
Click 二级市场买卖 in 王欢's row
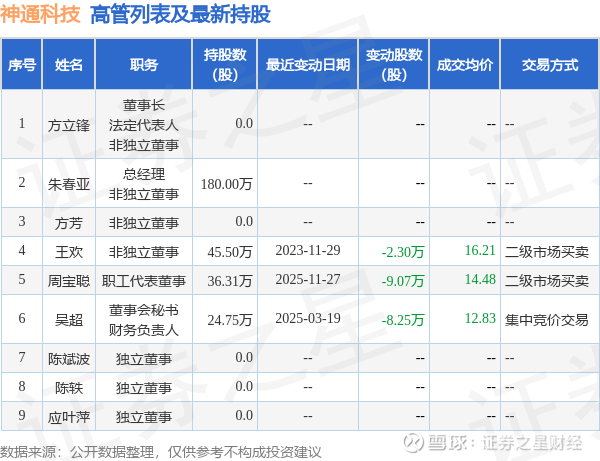[546, 252]
